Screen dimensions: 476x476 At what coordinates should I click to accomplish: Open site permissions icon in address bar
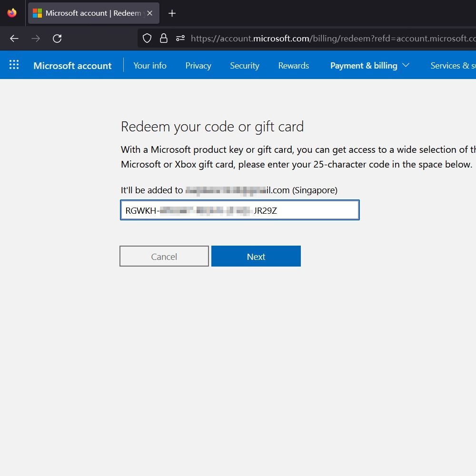click(180, 39)
